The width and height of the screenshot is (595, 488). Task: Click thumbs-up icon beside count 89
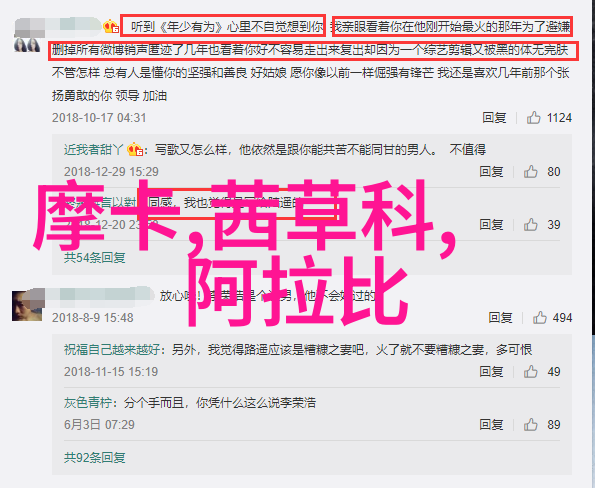coord(530,425)
